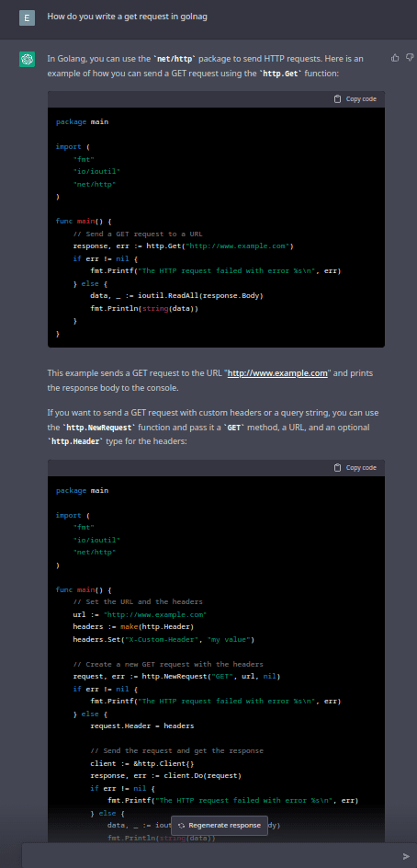Click the headers.Set "X-Custom-Header" line
Screen dimensions: 417x868
click(x=163, y=639)
